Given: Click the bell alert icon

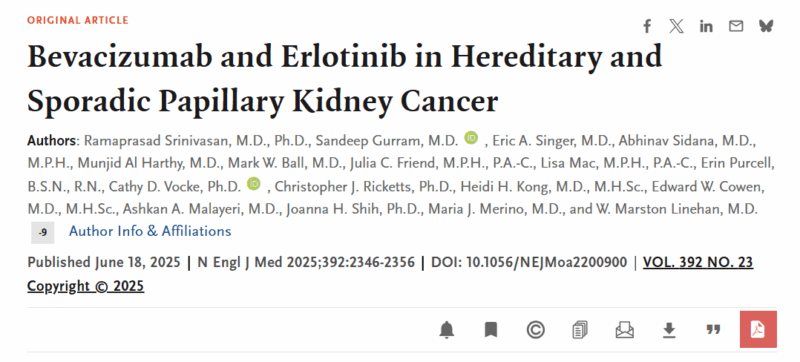Looking at the screenshot, I should pyautogui.click(x=446, y=330).
